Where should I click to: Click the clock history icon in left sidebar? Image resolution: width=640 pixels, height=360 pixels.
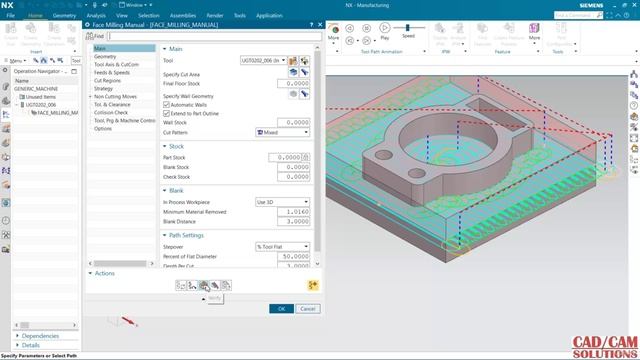6,220
